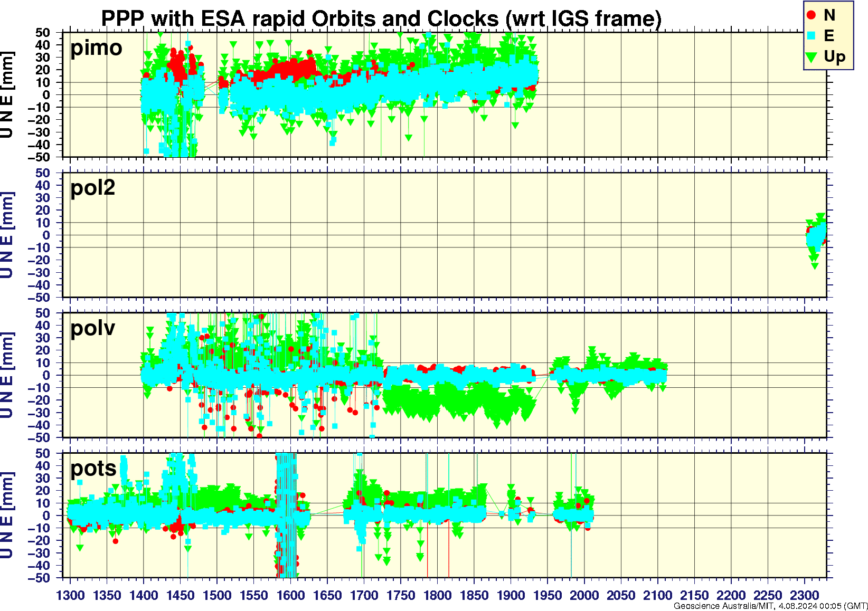Click the 'pol2' station label

pos(93,188)
